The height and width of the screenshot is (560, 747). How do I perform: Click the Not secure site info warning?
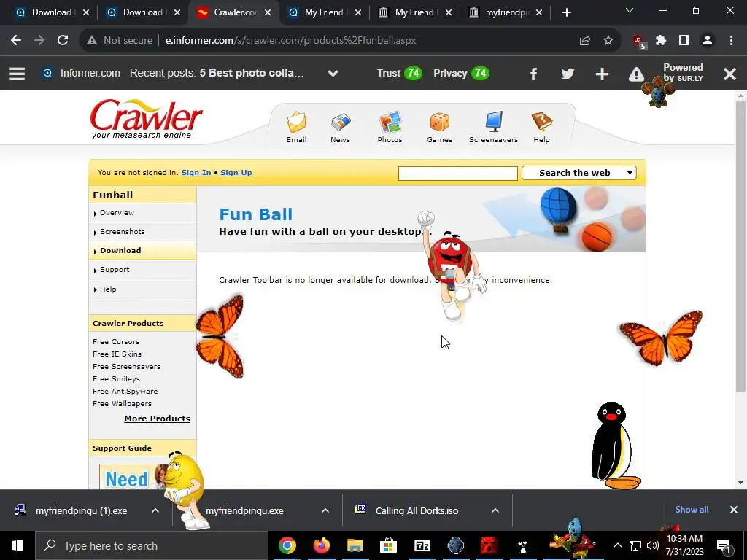(119, 41)
